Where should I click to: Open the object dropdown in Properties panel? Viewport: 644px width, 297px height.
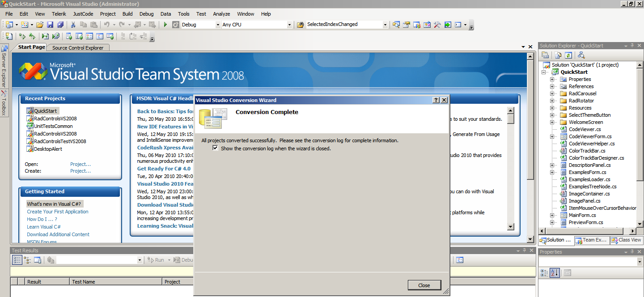coord(639,262)
